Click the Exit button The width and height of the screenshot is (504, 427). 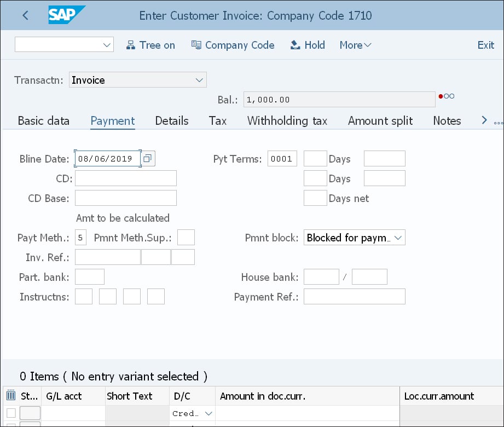(485, 45)
